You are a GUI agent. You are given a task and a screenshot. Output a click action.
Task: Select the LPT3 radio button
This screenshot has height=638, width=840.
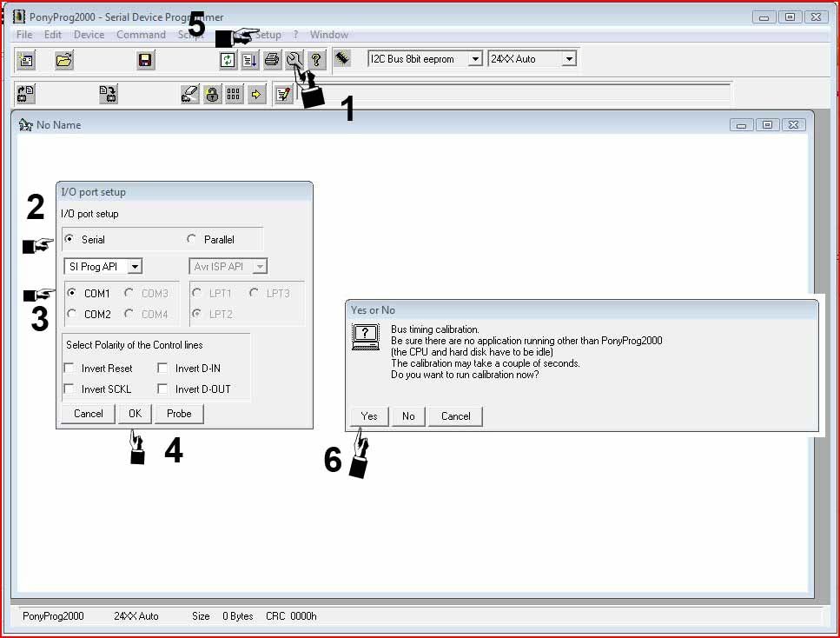coord(254,293)
